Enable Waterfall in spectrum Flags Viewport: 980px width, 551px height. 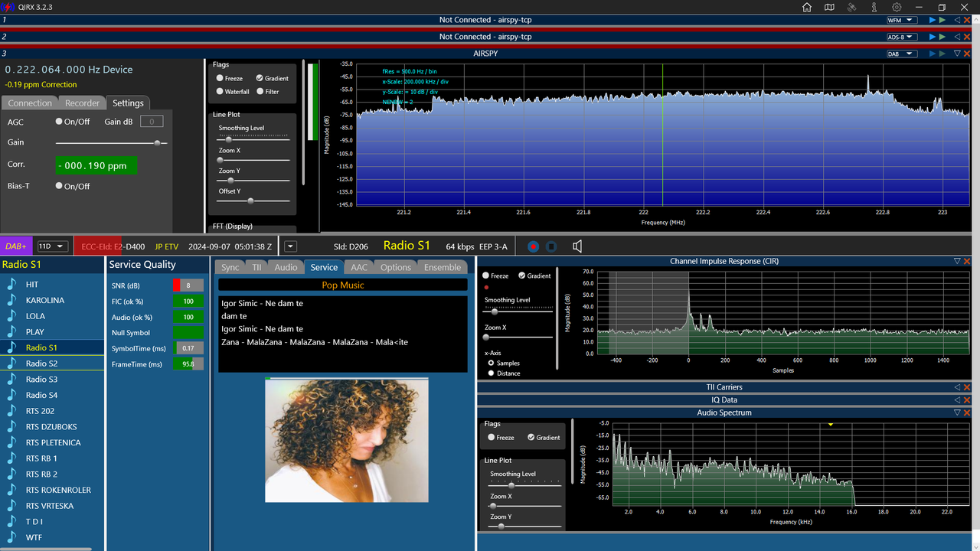(x=220, y=91)
